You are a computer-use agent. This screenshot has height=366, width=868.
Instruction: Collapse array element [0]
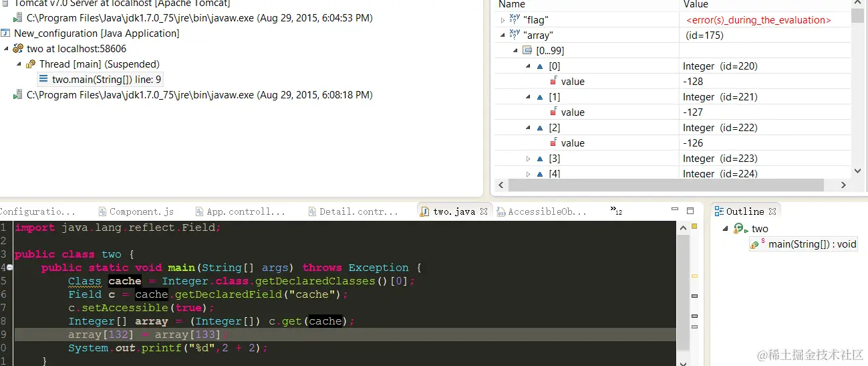[x=528, y=66]
